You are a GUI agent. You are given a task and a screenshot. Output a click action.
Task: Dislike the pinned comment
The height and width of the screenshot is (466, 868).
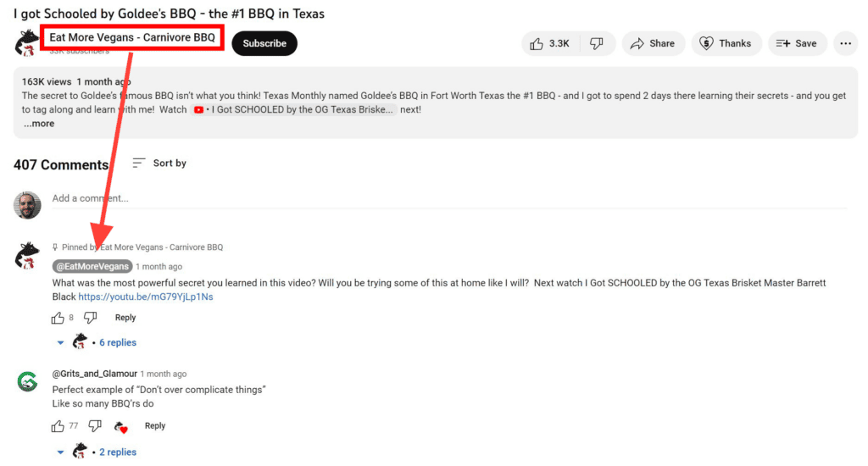click(x=90, y=318)
